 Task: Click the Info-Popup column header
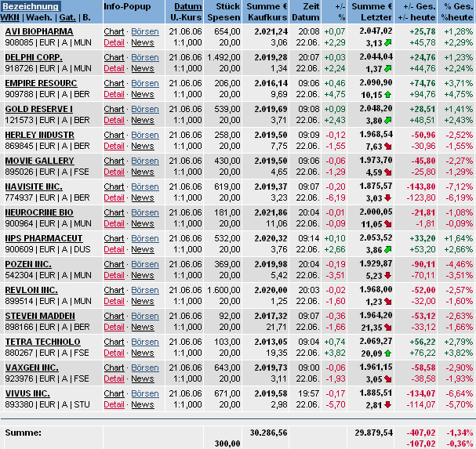click(x=127, y=6)
